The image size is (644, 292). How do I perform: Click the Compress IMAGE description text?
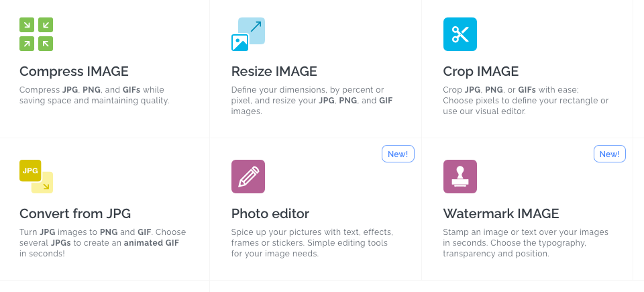coord(94,95)
